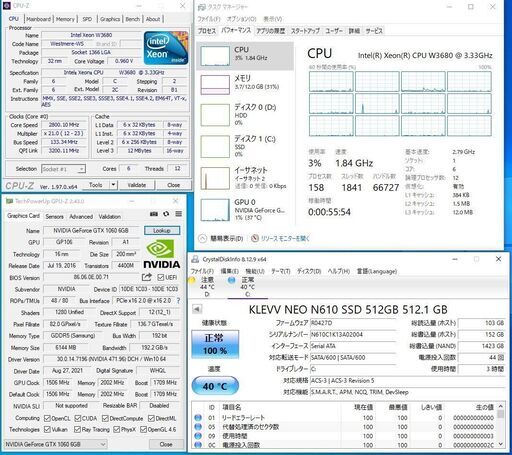512x455 pixels.
Task: Click the Validate button in CPU-Z
Action: (137, 185)
